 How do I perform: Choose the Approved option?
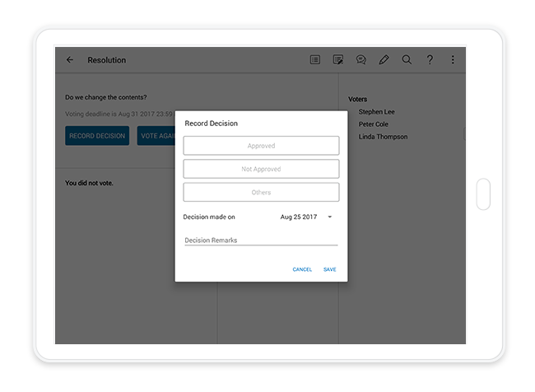point(261,146)
